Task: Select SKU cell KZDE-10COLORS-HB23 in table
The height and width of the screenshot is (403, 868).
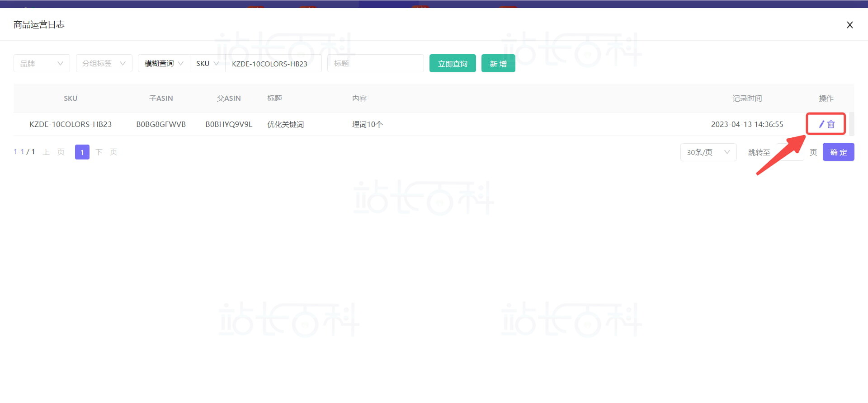Action: [x=71, y=124]
